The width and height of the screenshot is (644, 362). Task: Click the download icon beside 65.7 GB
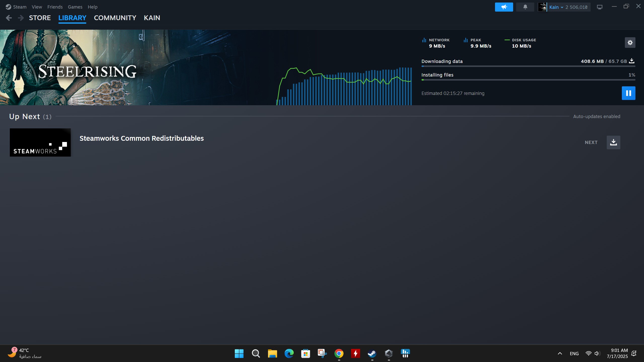(x=632, y=61)
